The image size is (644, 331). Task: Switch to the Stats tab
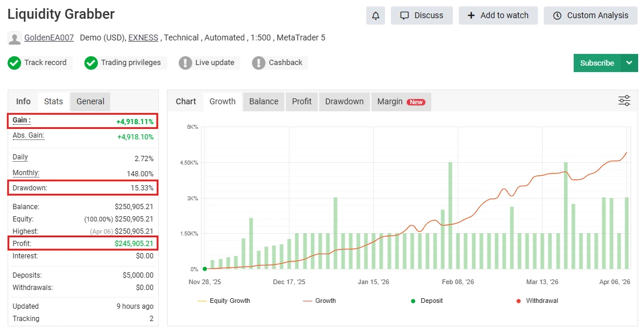53,101
